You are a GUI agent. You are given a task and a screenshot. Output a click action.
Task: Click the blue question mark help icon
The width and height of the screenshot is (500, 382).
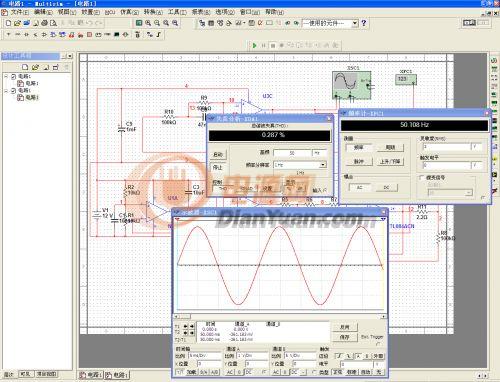click(364, 23)
